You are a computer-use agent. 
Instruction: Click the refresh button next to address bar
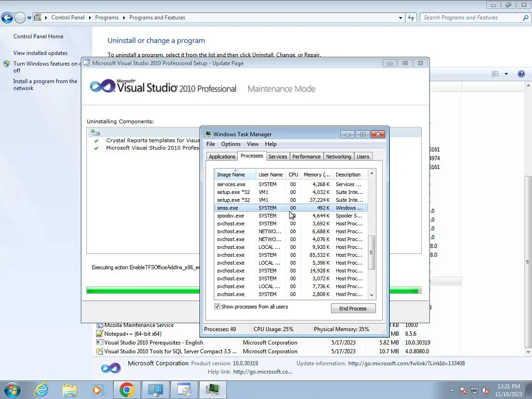(411, 18)
